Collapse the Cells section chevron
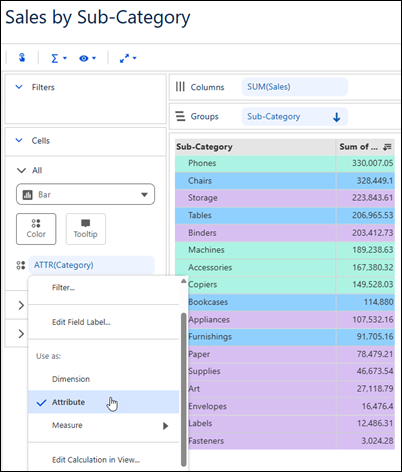 coord(19,140)
